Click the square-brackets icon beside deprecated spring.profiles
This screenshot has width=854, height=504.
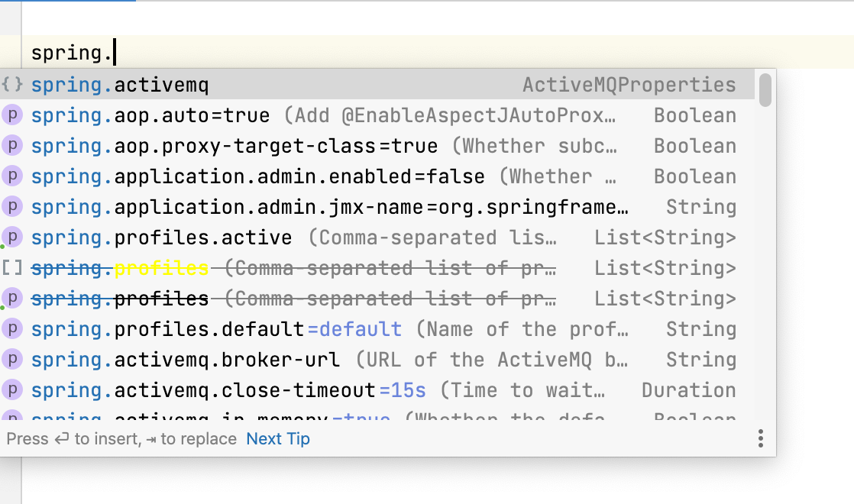[x=12, y=268]
